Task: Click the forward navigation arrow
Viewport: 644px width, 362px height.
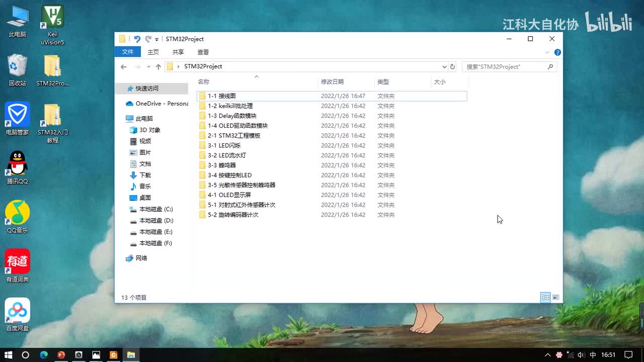Action: pyautogui.click(x=137, y=66)
